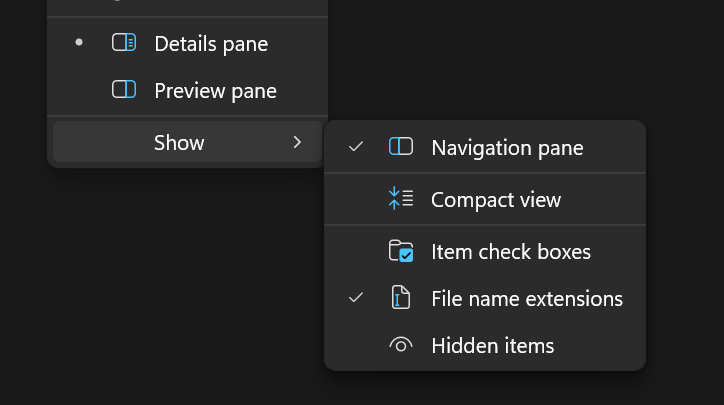724x405 pixels.
Task: Enable the Compact view text option
Action: point(496,200)
